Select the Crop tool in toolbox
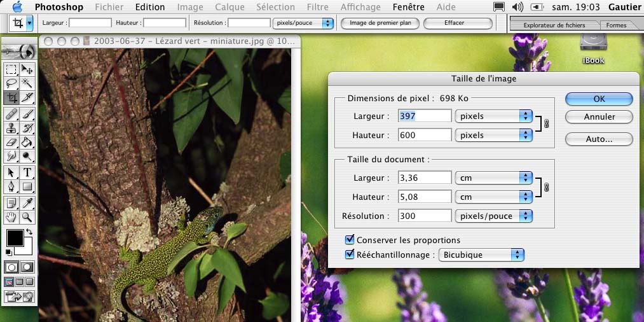Image resolution: width=644 pixels, height=322 pixels. pyautogui.click(x=11, y=97)
